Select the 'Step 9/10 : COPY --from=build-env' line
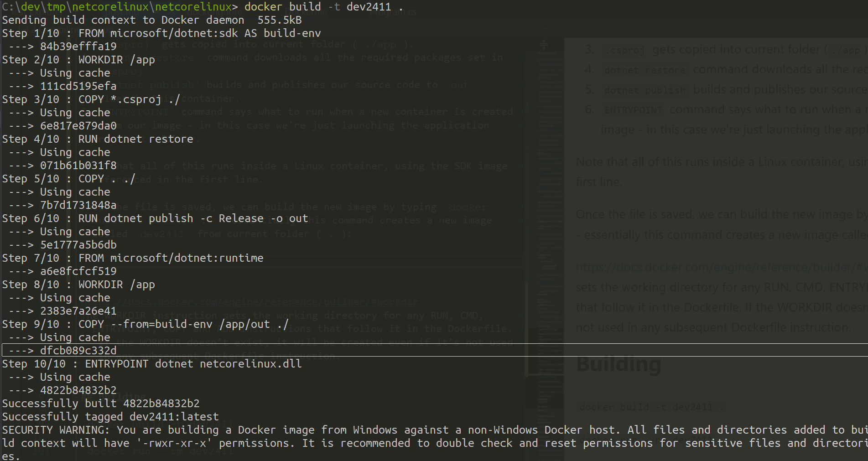This screenshot has width=868, height=461. (146, 324)
